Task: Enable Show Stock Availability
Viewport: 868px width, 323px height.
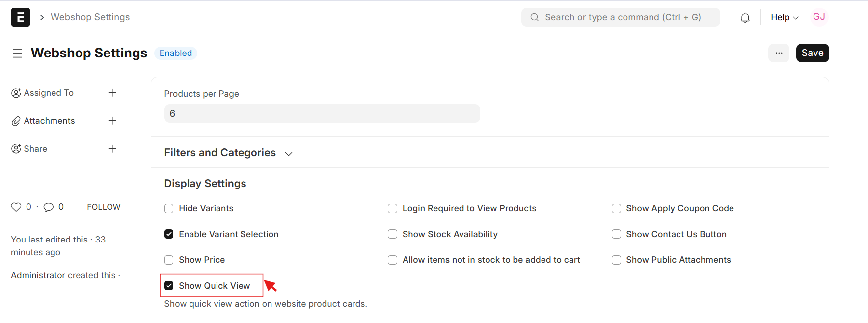Action: coord(392,234)
